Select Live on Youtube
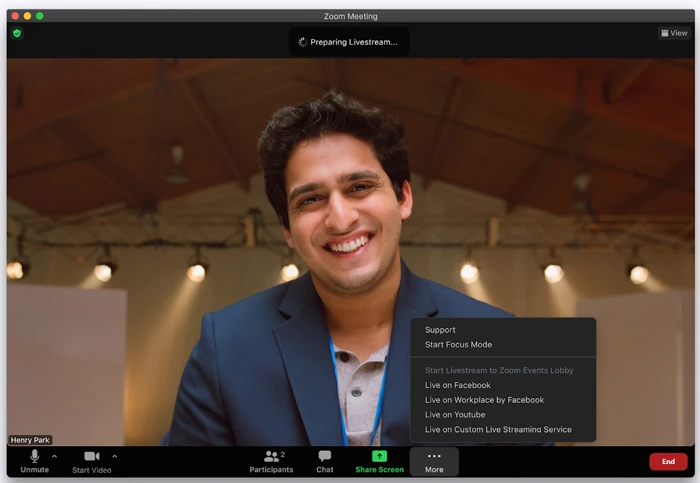700x483 pixels. [455, 415]
